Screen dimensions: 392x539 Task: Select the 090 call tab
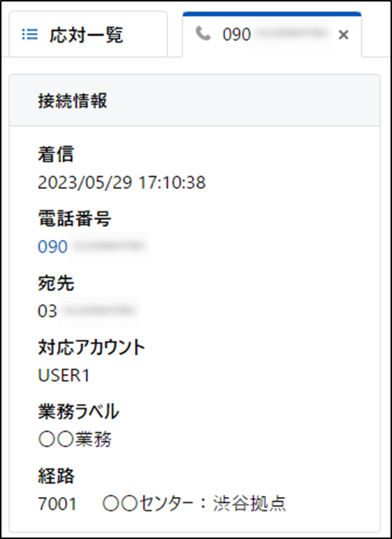point(272,34)
